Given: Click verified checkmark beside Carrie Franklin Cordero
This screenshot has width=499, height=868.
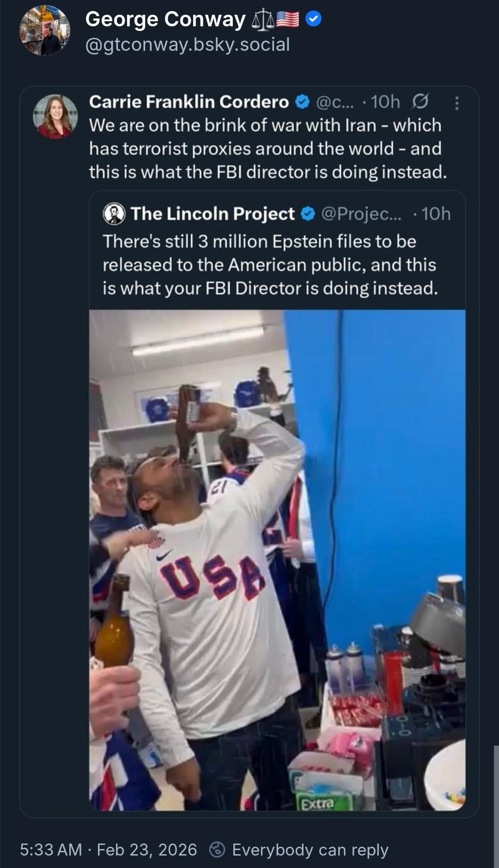Looking at the screenshot, I should pyautogui.click(x=302, y=102).
